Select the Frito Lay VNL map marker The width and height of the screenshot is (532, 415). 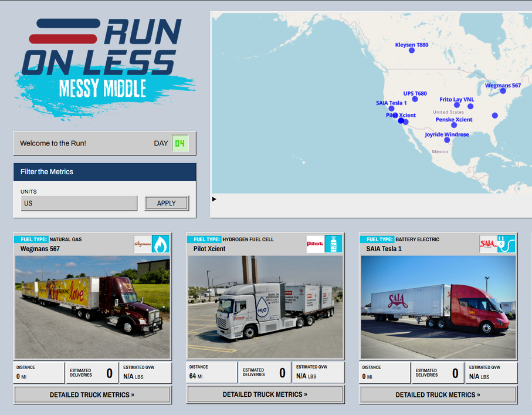coord(457,105)
